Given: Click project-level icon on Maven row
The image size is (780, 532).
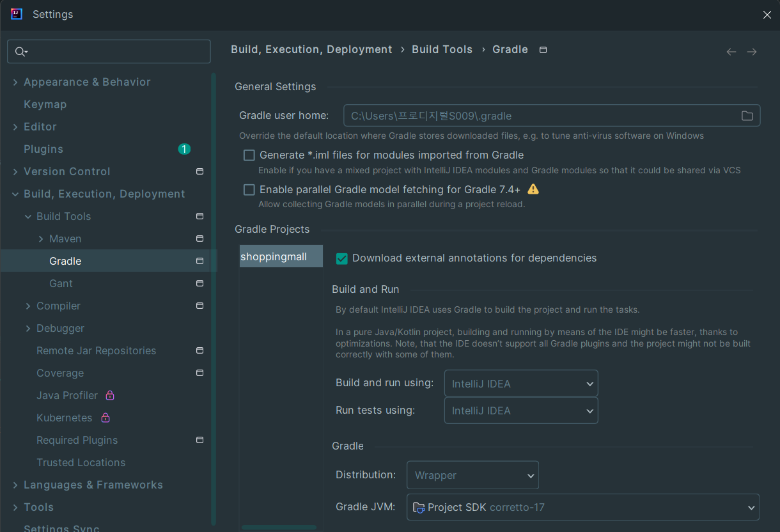Looking at the screenshot, I should pyautogui.click(x=199, y=239).
